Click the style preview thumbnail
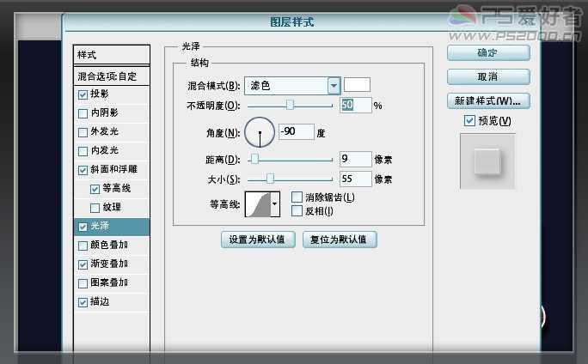This screenshot has width=588, height=364. 487,161
